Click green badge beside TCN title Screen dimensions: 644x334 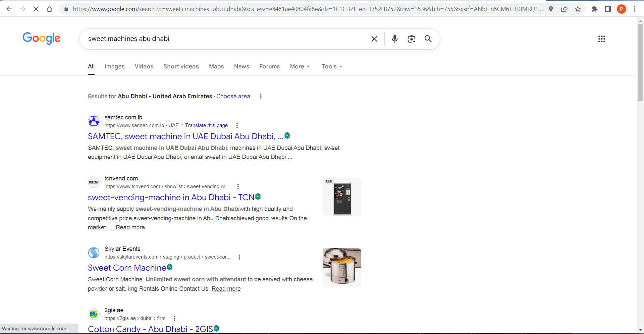click(258, 197)
